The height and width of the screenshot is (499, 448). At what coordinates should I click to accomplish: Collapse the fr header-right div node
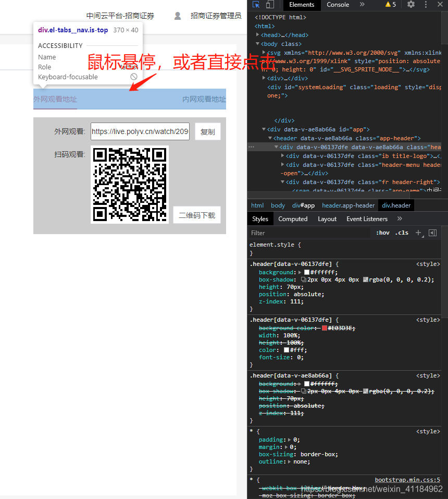click(x=282, y=181)
